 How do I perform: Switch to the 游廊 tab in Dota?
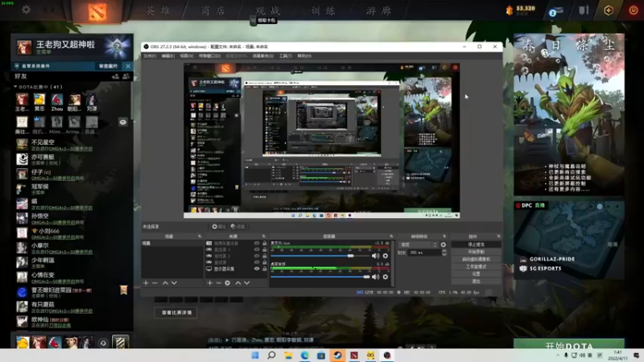[x=378, y=10]
